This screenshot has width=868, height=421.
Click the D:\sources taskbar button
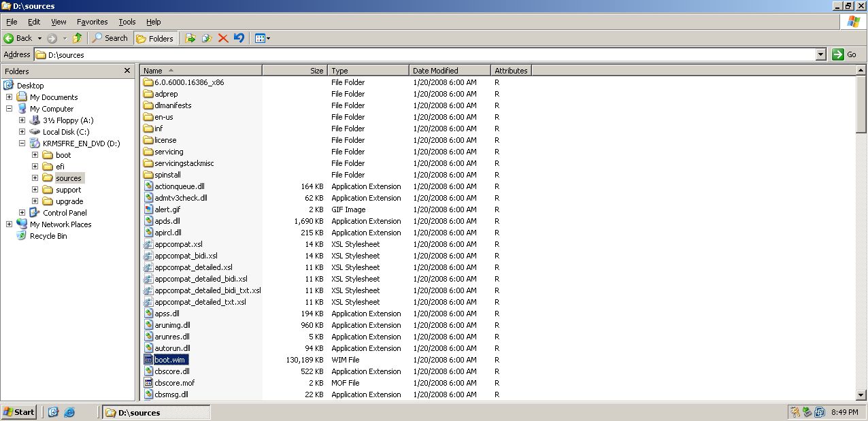(156, 412)
